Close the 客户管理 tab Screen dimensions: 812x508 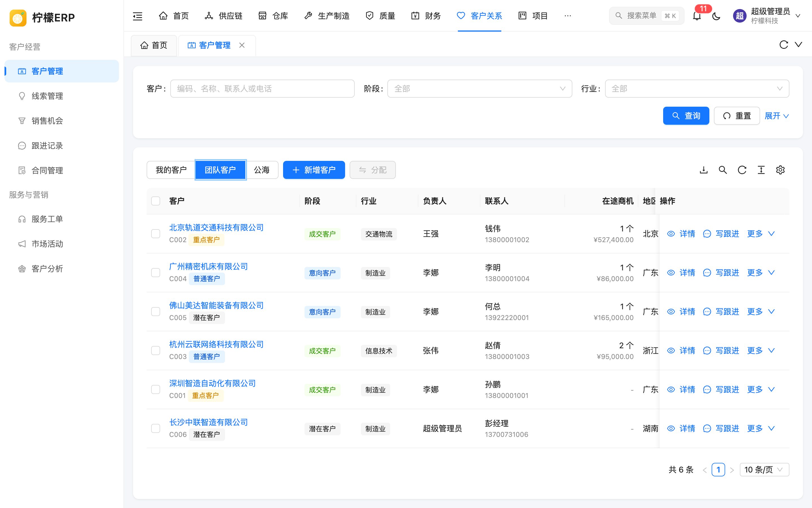pyautogui.click(x=242, y=45)
